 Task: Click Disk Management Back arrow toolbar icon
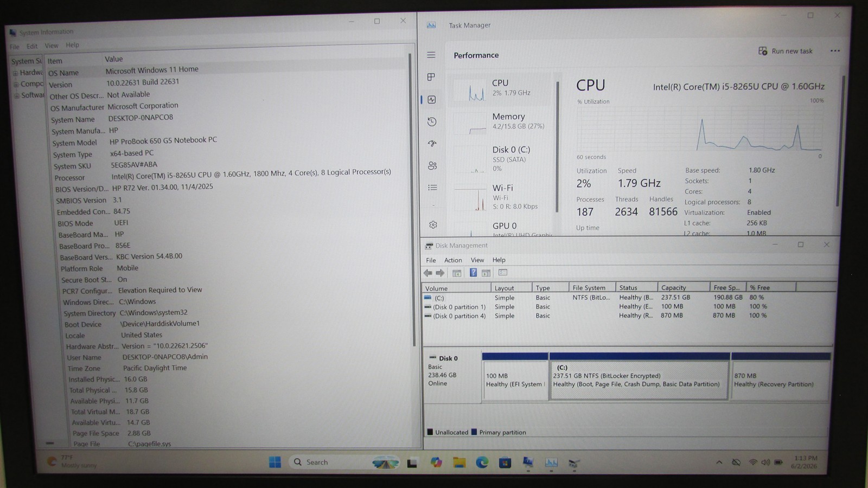click(428, 273)
